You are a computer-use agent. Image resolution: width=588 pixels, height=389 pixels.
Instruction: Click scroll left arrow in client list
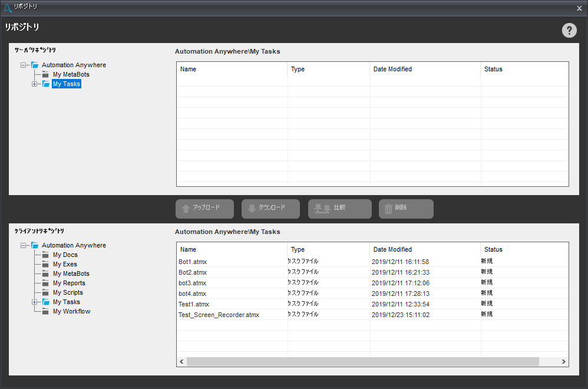pos(182,362)
